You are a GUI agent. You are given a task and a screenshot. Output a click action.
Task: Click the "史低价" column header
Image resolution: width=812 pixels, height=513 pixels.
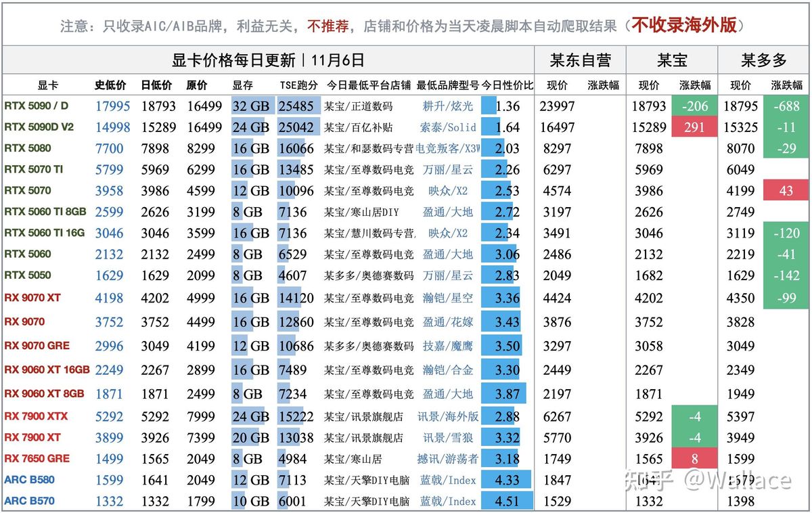pos(110,85)
